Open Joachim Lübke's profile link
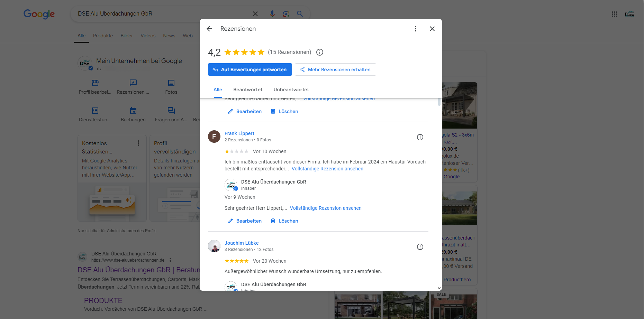This screenshot has width=644, height=319. [x=242, y=243]
